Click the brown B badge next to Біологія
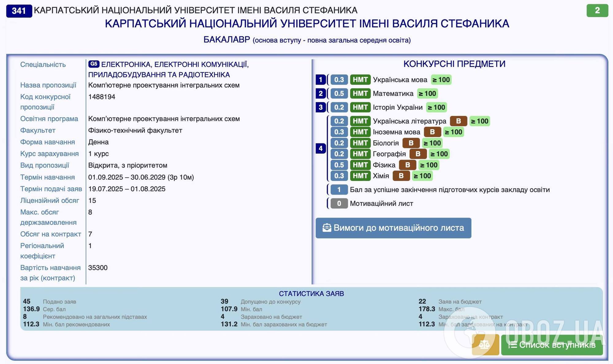613x364 pixels. click(411, 143)
